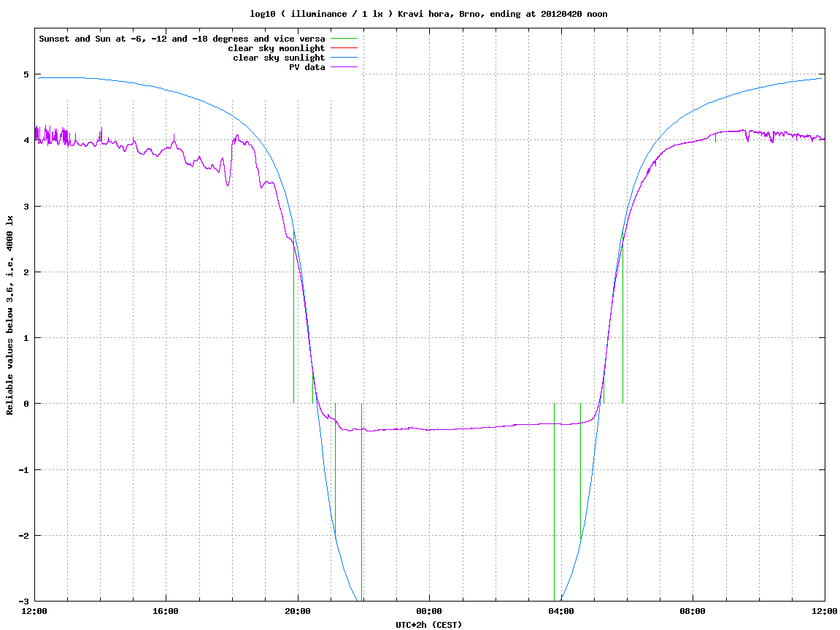Click the y-axis tick label 4
The image size is (840, 630).
point(26,140)
